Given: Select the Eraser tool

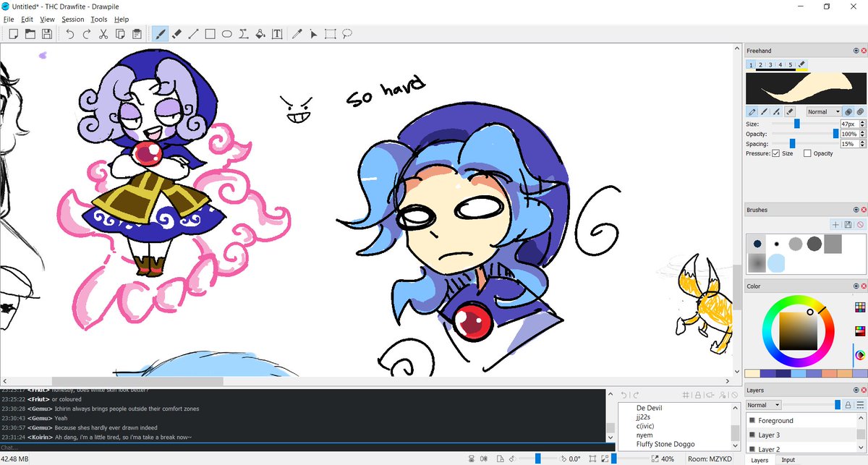Looking at the screenshot, I should [x=176, y=34].
